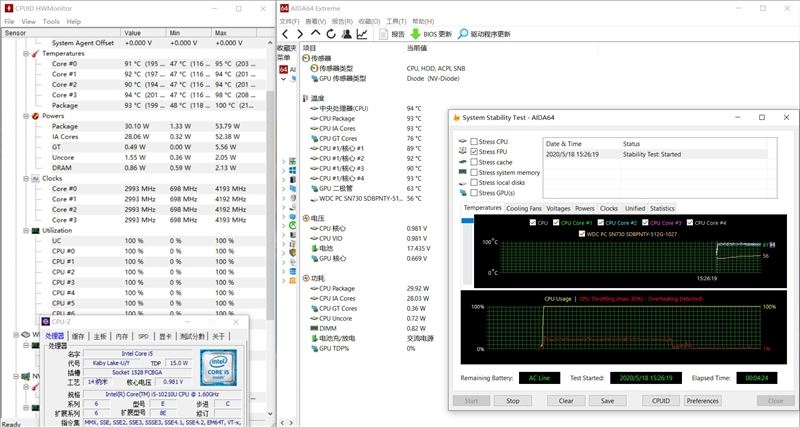The height and width of the screenshot is (427, 800).
Task: Enable Stress GPU(s) checkbox
Action: [474, 193]
